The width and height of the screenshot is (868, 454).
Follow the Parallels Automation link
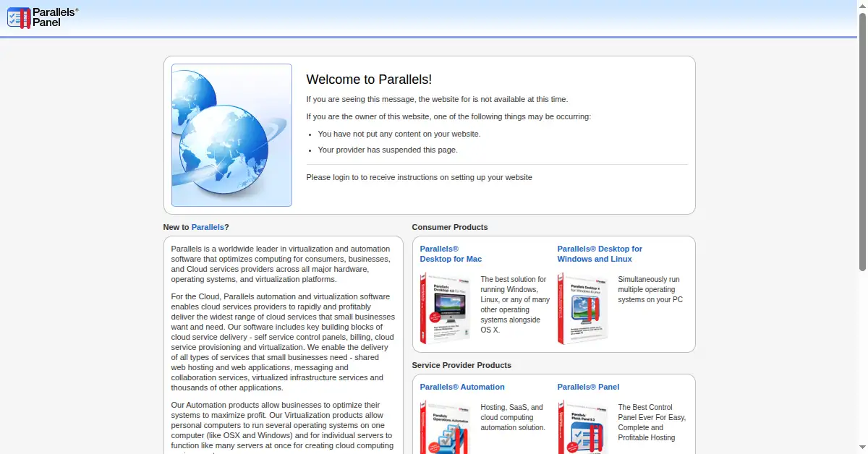462,387
